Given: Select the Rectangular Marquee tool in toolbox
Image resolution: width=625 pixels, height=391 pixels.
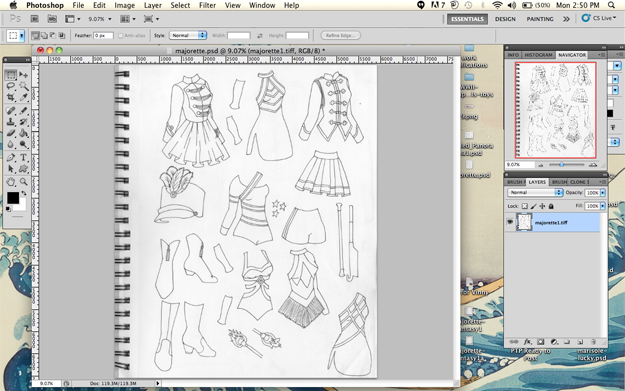Looking at the screenshot, I should [11, 75].
